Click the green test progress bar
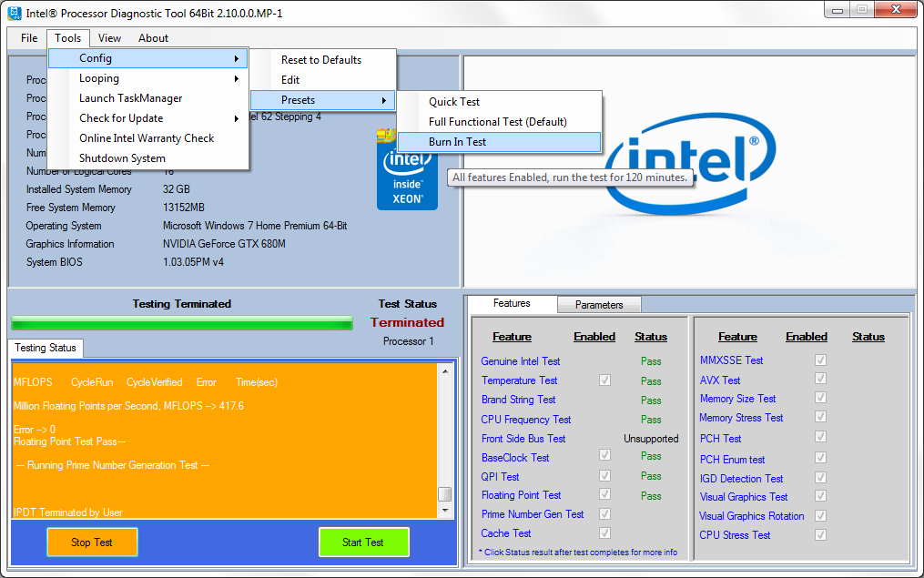Viewport: 924px width, 578px height. click(x=182, y=323)
